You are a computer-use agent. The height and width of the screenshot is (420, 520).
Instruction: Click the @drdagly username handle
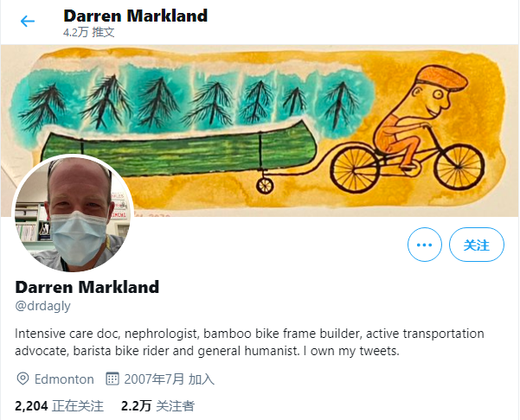42,306
